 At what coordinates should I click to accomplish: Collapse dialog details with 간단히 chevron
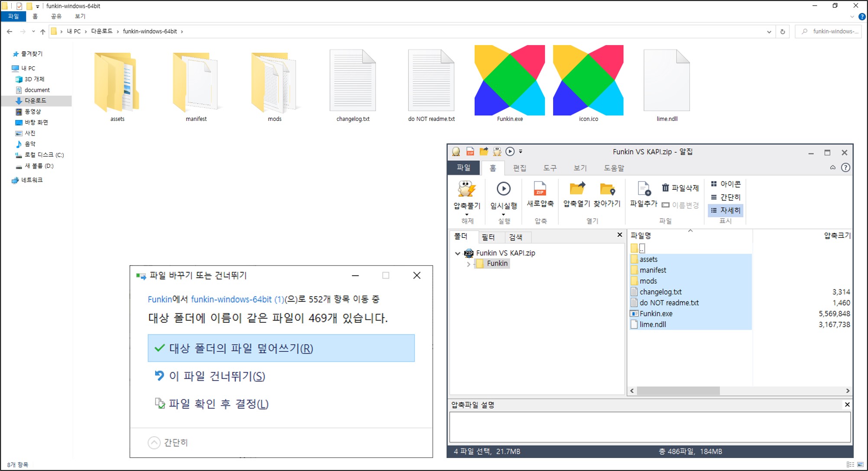[154, 442]
